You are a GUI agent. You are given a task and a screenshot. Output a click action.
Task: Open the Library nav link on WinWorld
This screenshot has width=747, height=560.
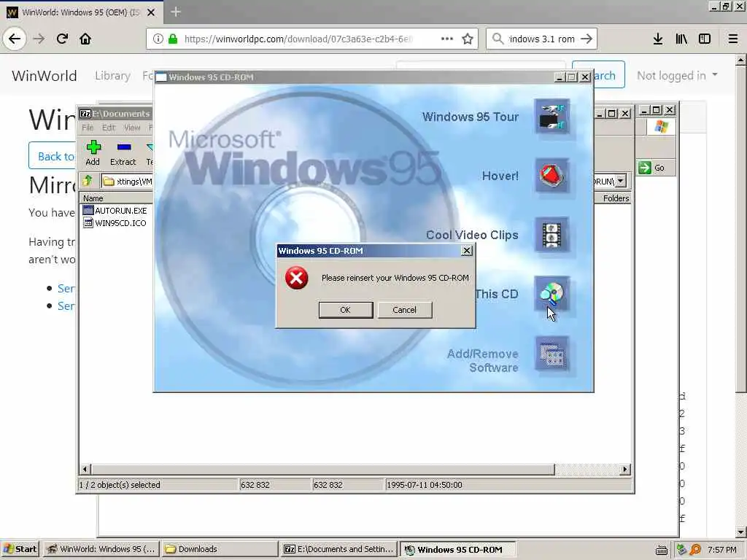pos(112,76)
